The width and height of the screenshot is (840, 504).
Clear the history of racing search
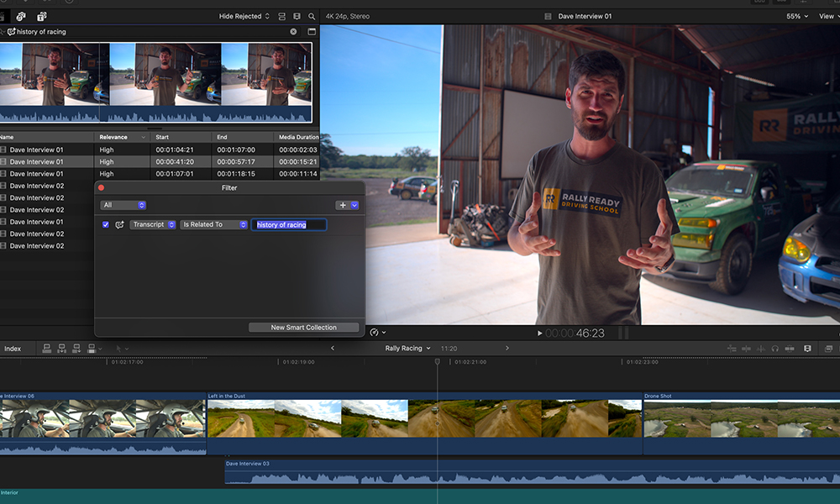point(293,32)
